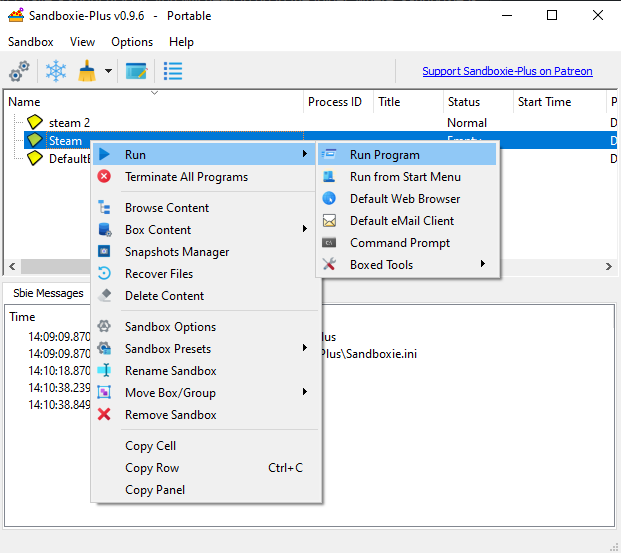Click the Box Content database icon

pos(105,229)
